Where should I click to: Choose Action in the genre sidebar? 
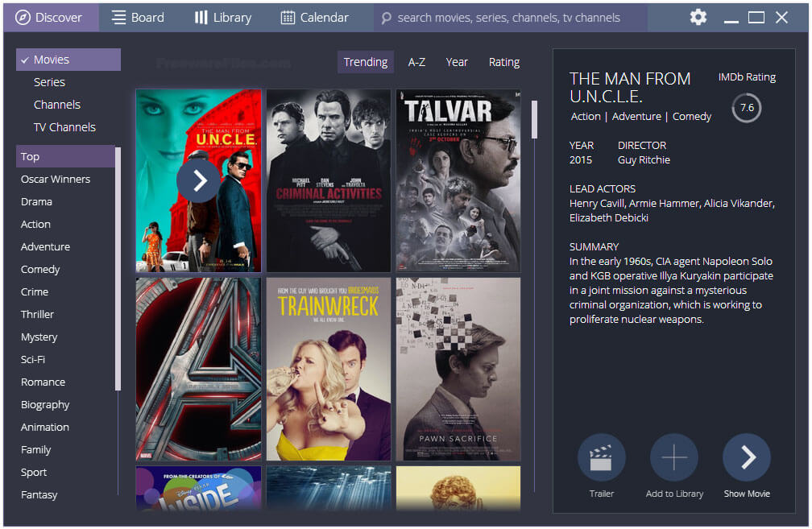pyautogui.click(x=35, y=224)
